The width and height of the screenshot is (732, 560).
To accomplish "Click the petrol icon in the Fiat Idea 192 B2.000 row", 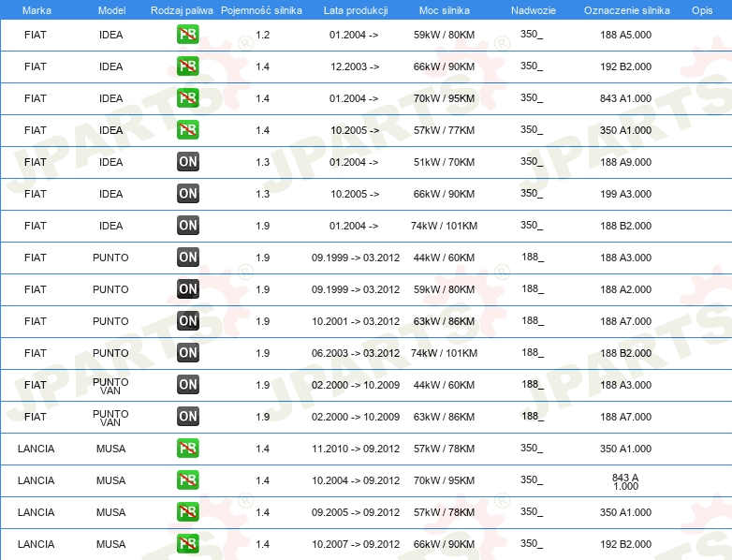I will coord(187,66).
